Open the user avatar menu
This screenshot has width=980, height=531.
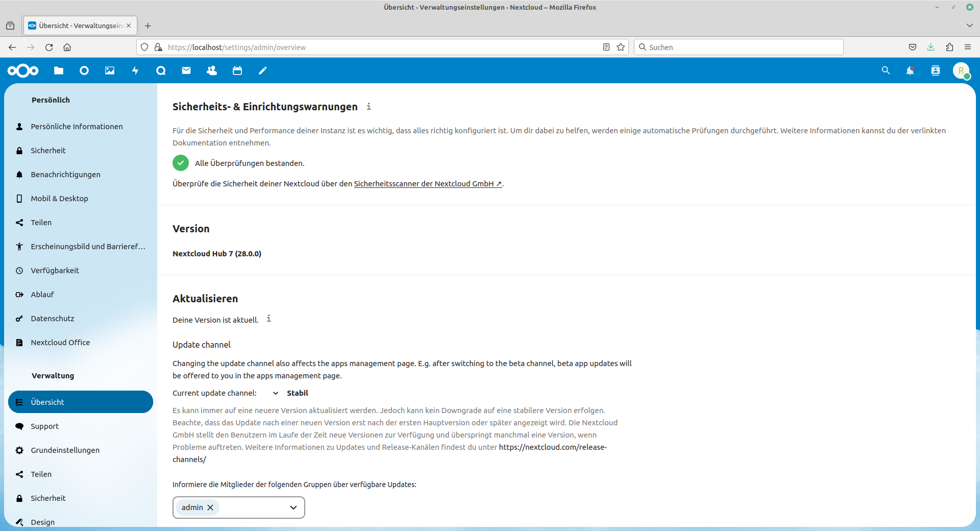[x=962, y=70]
